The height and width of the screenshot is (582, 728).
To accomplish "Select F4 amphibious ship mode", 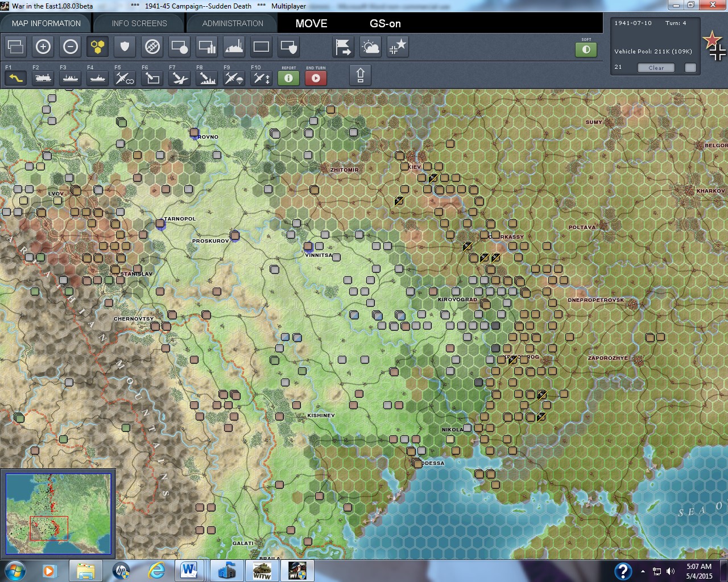I will click(x=98, y=78).
